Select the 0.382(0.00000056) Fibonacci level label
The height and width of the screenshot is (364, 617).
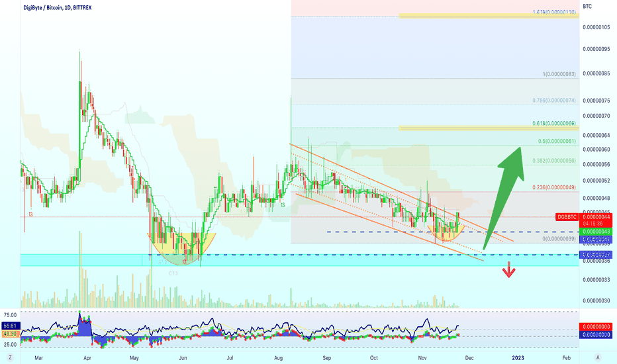(x=554, y=161)
